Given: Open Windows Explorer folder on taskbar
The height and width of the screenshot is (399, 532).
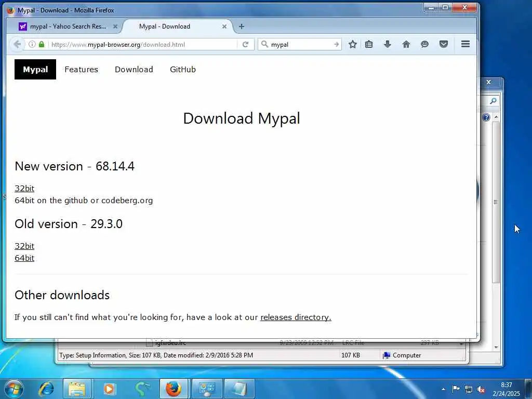Looking at the screenshot, I should coord(77,389).
